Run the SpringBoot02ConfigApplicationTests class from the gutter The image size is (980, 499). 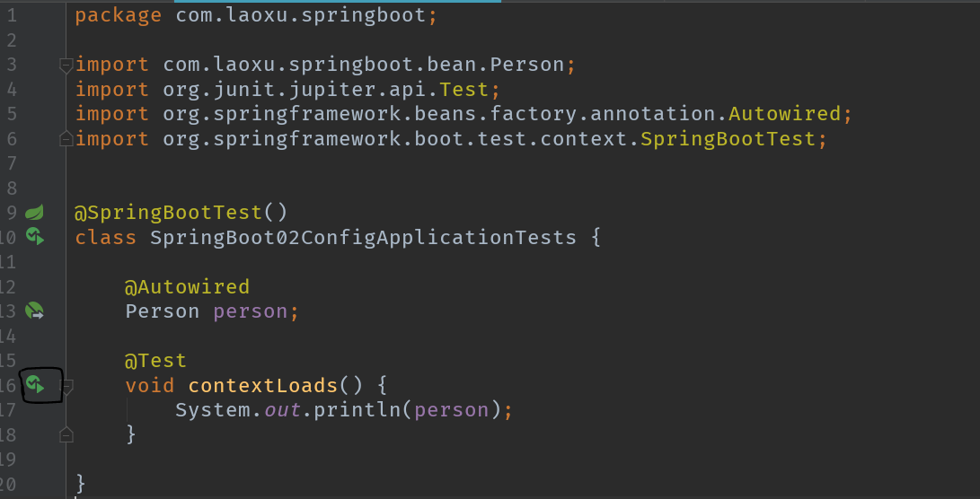(34, 237)
